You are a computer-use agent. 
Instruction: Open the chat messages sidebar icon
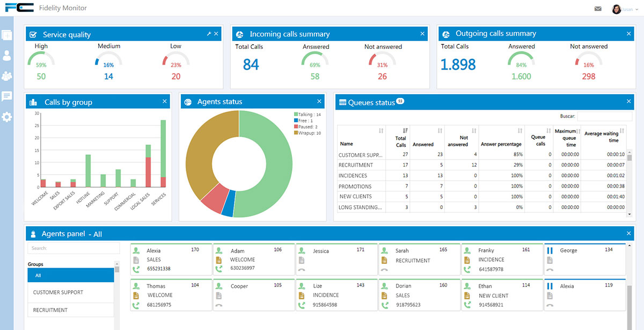[x=7, y=96]
